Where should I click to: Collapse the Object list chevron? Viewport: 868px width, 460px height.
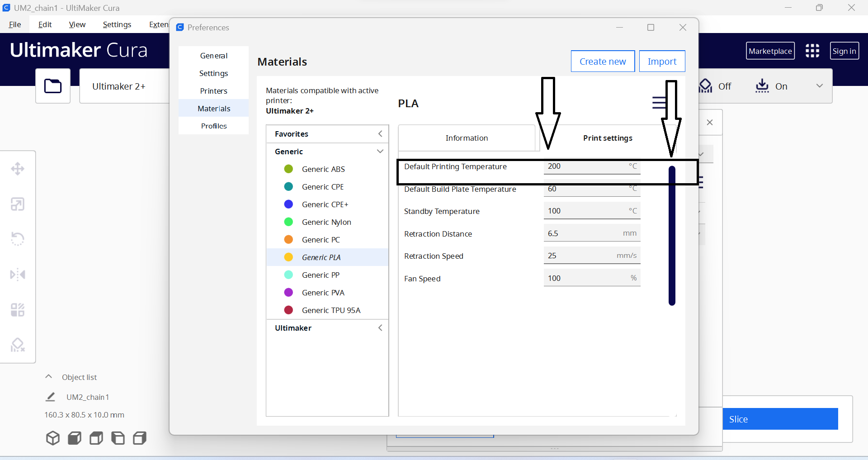point(49,376)
